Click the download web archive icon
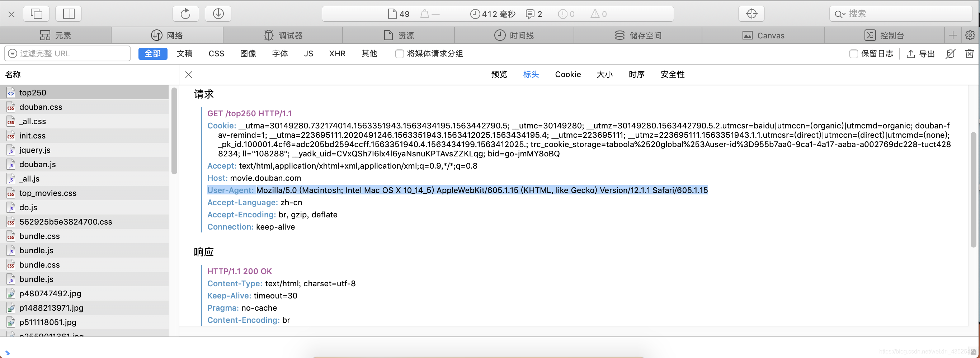The image size is (980, 358). click(218, 14)
